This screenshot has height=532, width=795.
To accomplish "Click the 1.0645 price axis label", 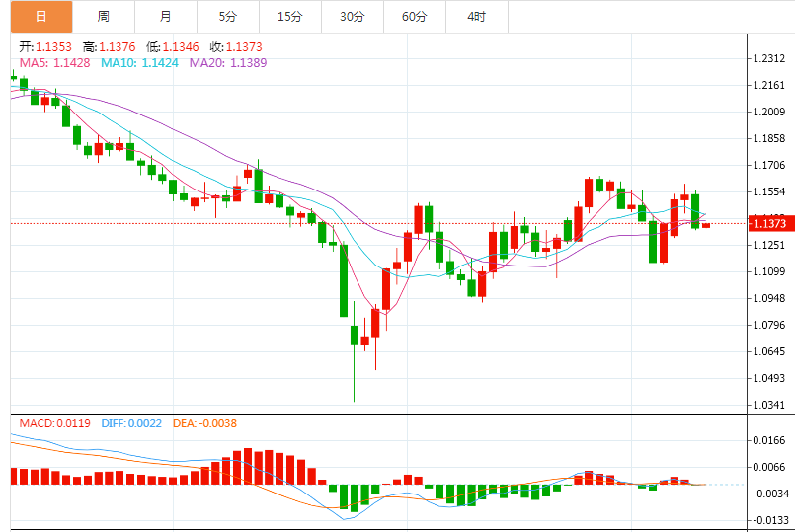I will click(x=769, y=351).
